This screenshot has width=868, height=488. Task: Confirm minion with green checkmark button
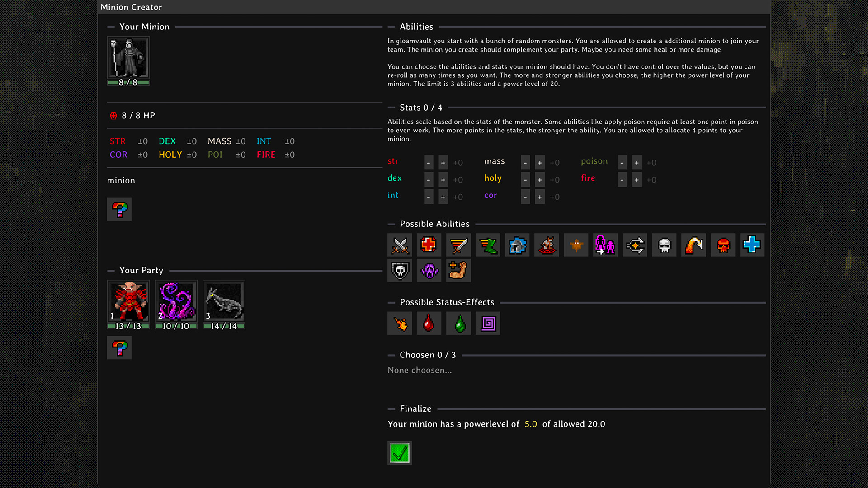click(x=399, y=452)
